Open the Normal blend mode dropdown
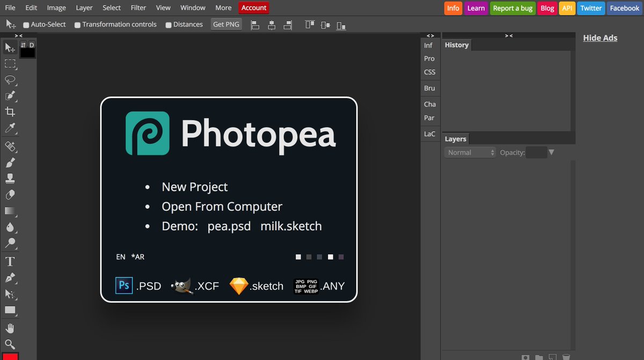 click(x=471, y=152)
